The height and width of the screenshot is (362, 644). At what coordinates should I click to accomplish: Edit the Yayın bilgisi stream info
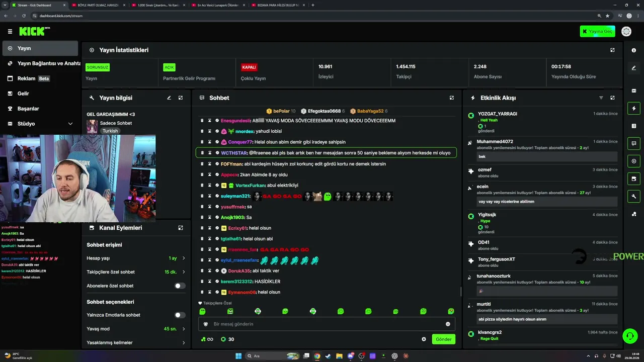[169, 98]
